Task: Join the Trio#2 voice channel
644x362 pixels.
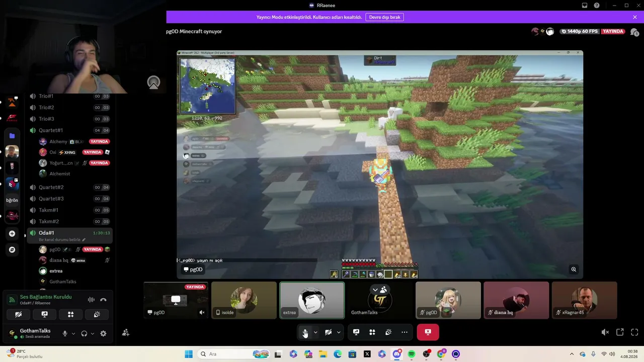Action: click(69, 108)
